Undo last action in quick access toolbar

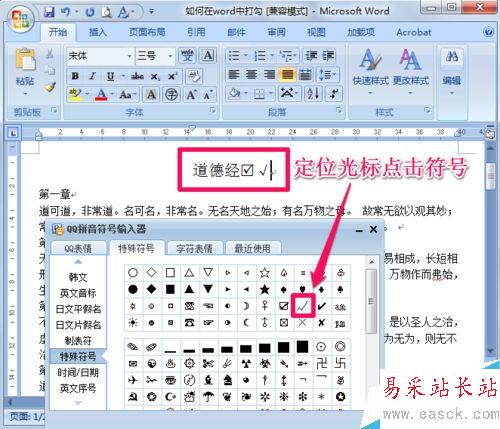tap(66, 12)
